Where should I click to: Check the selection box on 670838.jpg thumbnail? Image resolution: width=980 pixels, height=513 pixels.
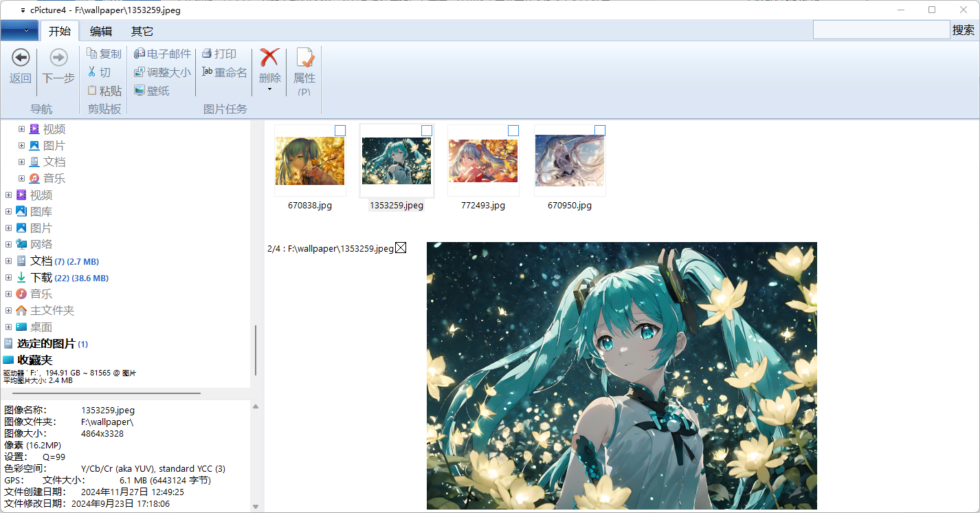339,130
